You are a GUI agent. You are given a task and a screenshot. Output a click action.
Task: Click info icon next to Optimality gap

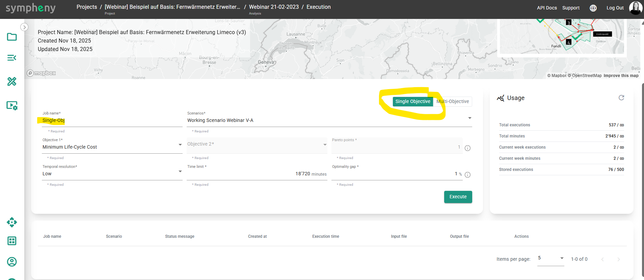tap(467, 175)
